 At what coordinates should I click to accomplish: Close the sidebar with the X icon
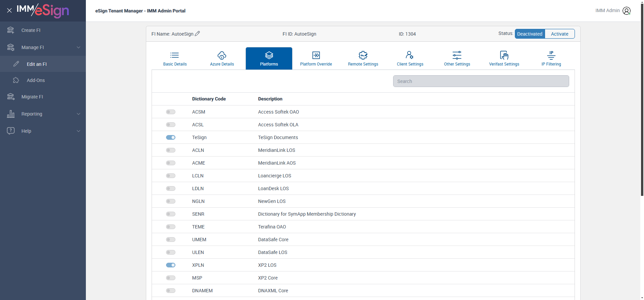9,10
